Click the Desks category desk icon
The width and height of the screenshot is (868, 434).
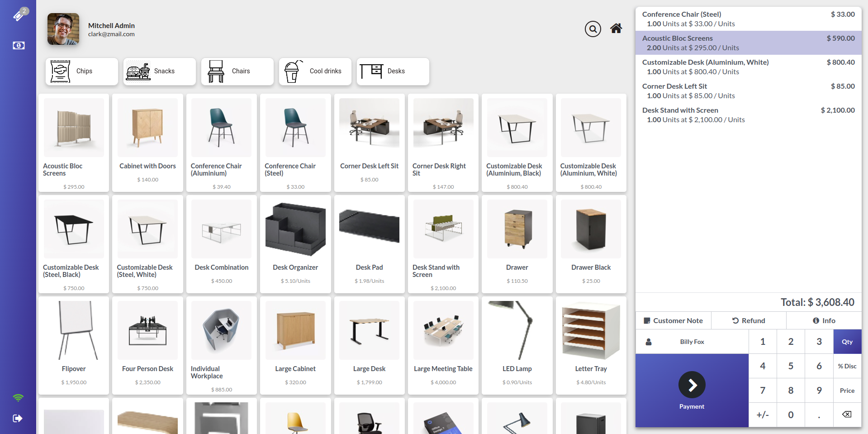[371, 71]
